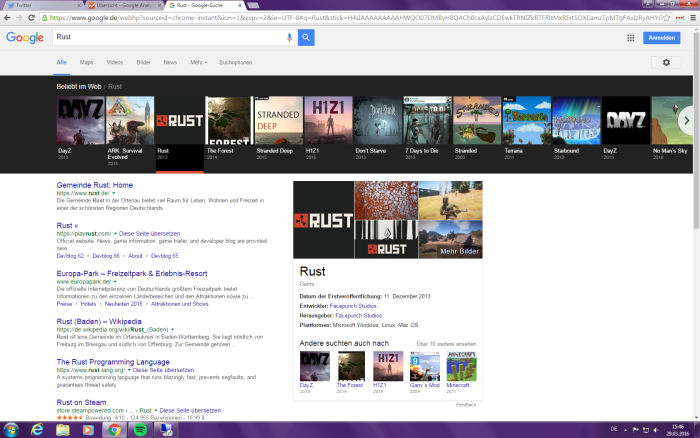Expand the Mehr dropdown menu

pyautogui.click(x=198, y=63)
